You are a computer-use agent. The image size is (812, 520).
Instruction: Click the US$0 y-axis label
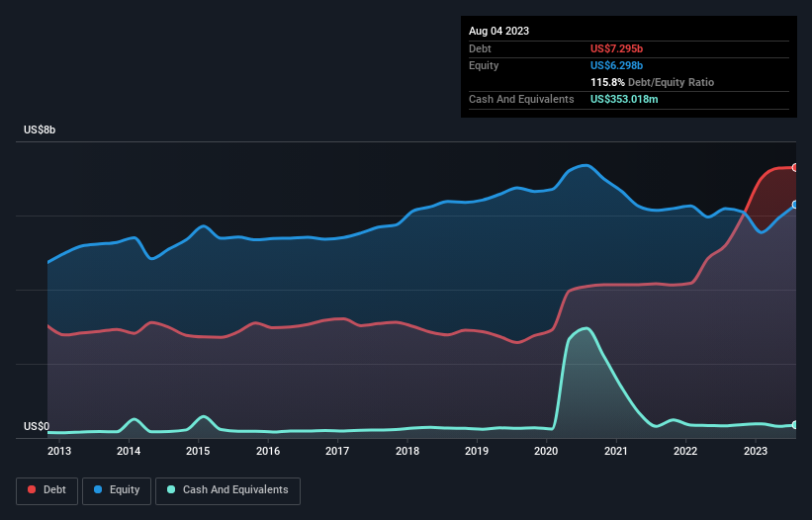click(37, 426)
